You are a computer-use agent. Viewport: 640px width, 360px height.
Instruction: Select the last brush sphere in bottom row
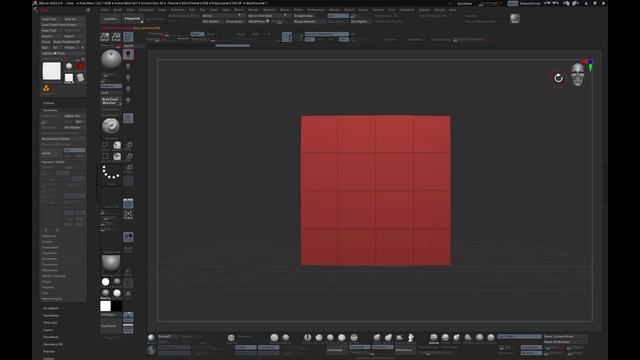pos(491,338)
